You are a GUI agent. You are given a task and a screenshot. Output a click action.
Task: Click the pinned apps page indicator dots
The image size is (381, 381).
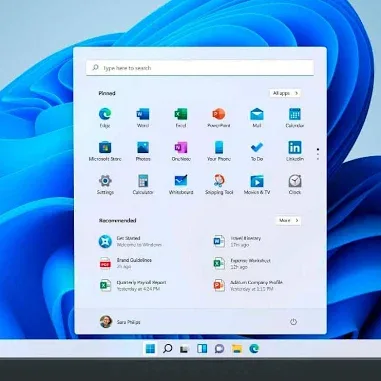pyautogui.click(x=318, y=154)
